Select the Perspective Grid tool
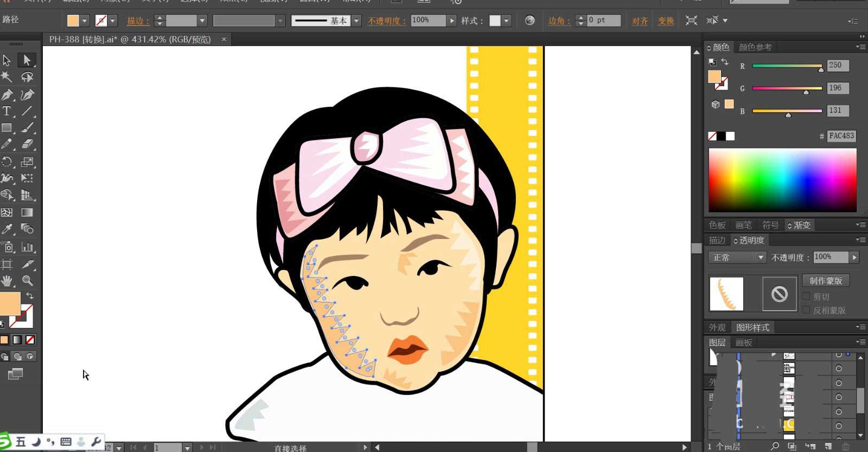Viewport: 868px width, 452px height. point(27,195)
